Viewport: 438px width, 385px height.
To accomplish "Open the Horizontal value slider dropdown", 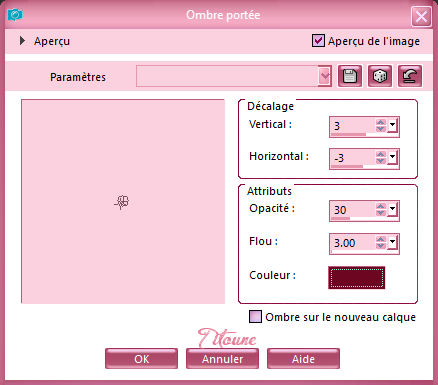I will coord(392,157).
